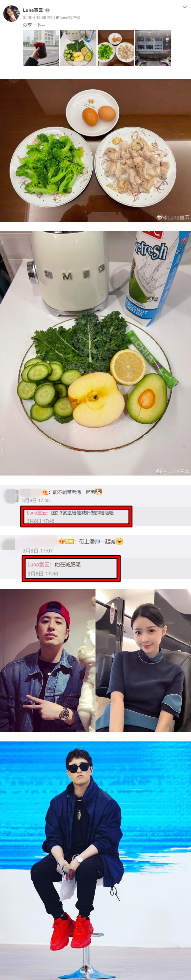Open the post options chevron at top right
Image resolution: width=191 pixels, height=980 pixels.
[185, 7]
